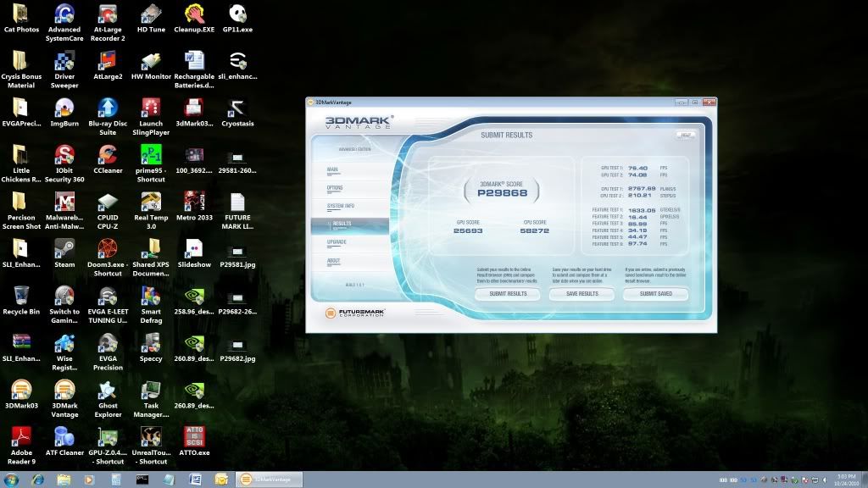Click the ImgBurn desktop shortcut
The width and height of the screenshot is (868, 488).
coord(64,108)
